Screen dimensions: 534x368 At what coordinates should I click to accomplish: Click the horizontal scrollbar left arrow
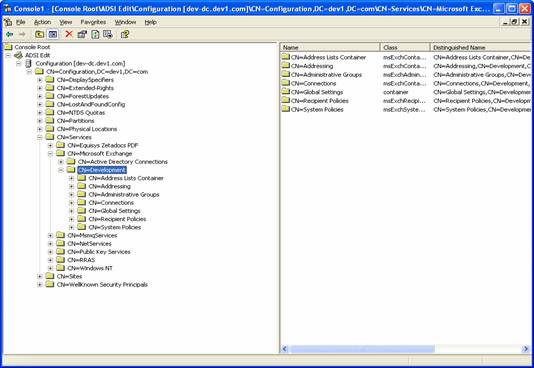[285, 349]
